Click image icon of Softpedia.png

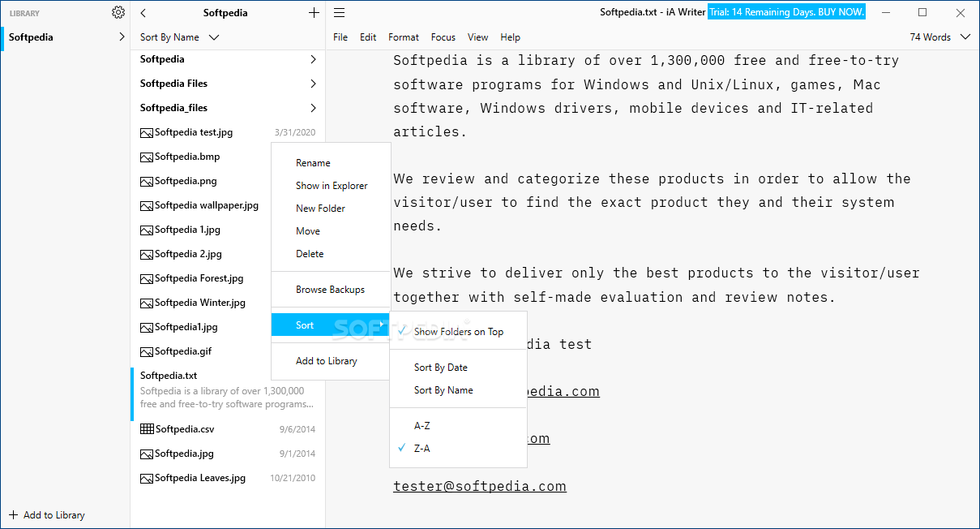coord(147,181)
